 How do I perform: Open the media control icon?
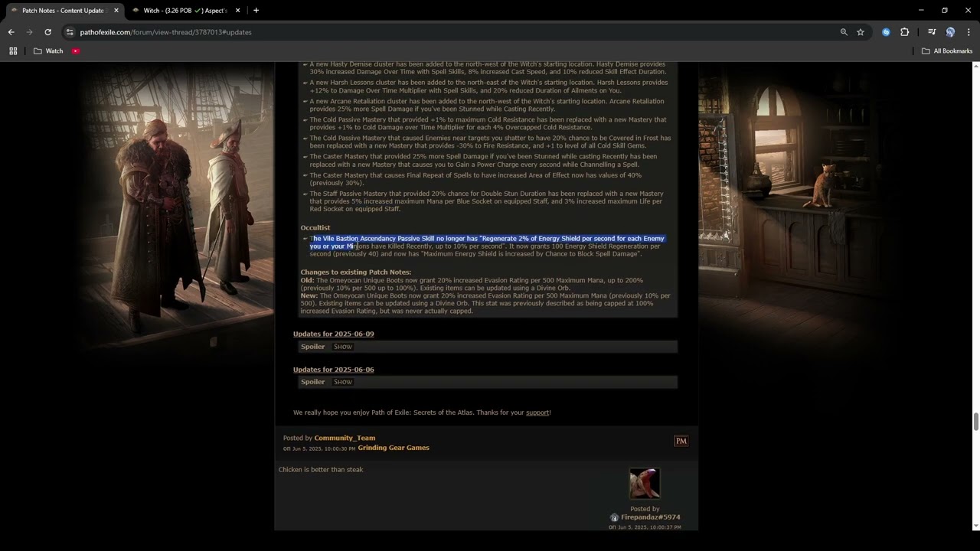[x=932, y=32]
